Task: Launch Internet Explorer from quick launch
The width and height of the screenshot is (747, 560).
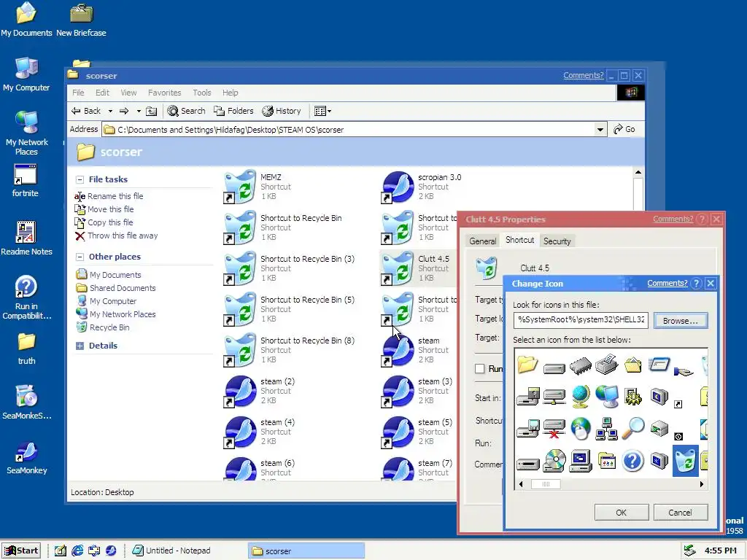Action: coord(77,551)
